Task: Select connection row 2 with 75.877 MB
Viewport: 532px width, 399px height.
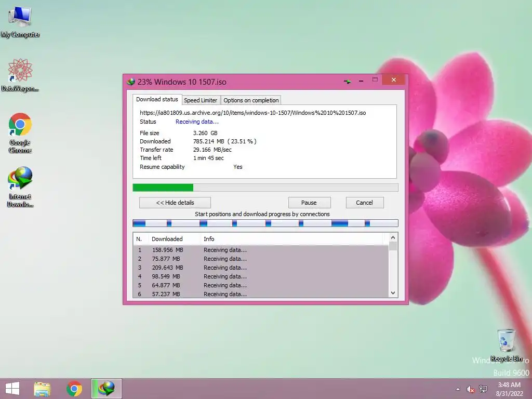Action: pyautogui.click(x=261, y=259)
